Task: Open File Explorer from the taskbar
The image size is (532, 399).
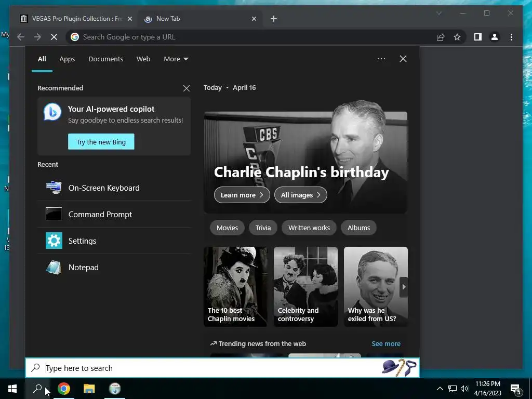Action: click(x=89, y=389)
